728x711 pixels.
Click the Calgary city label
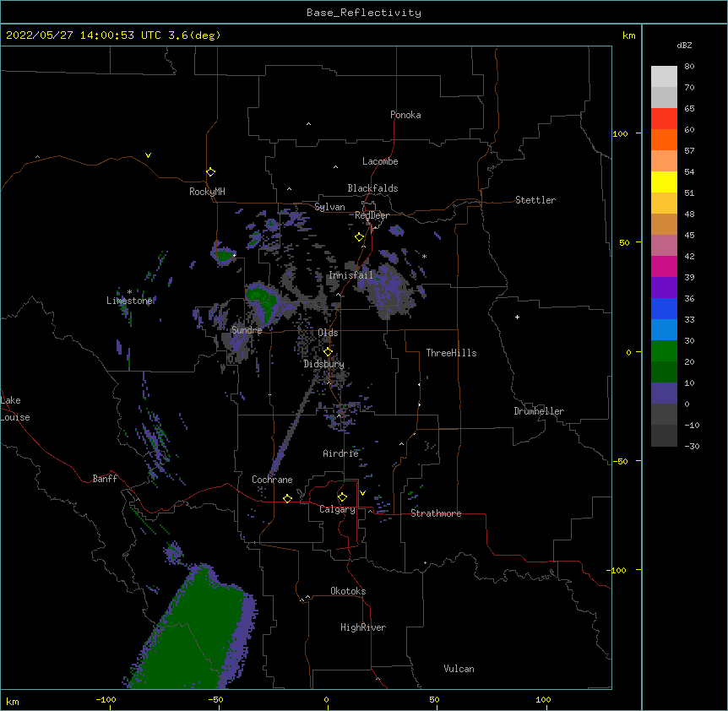pos(337,509)
